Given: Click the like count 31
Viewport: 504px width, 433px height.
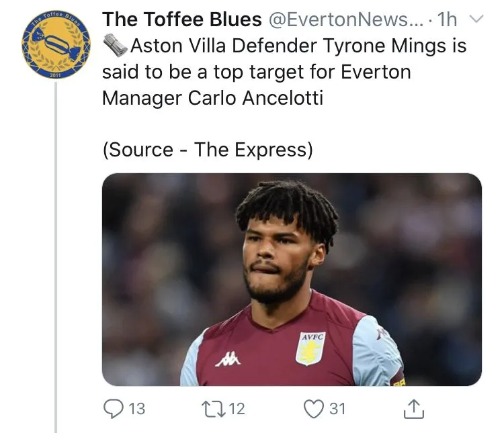Looking at the screenshot, I should coord(337,407).
